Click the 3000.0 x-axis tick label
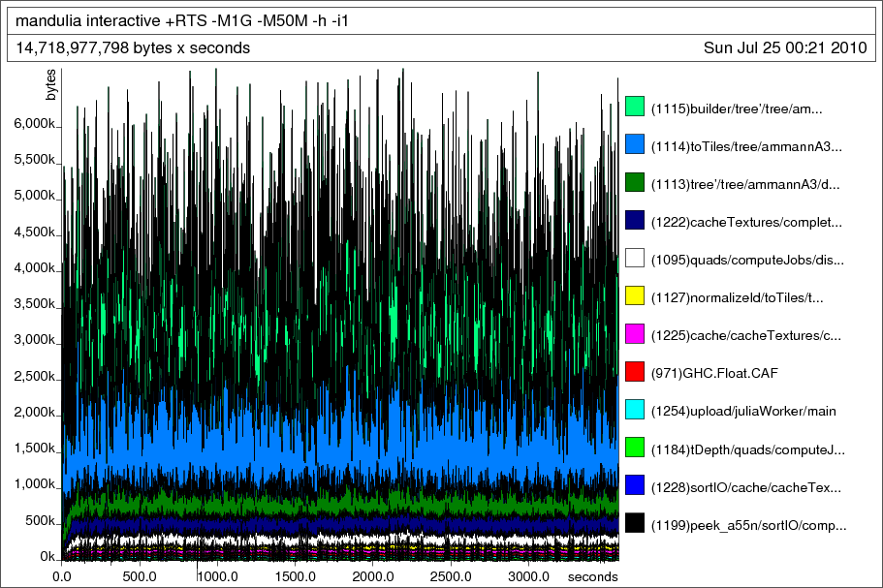The width and height of the screenshot is (883, 588). 528,576
